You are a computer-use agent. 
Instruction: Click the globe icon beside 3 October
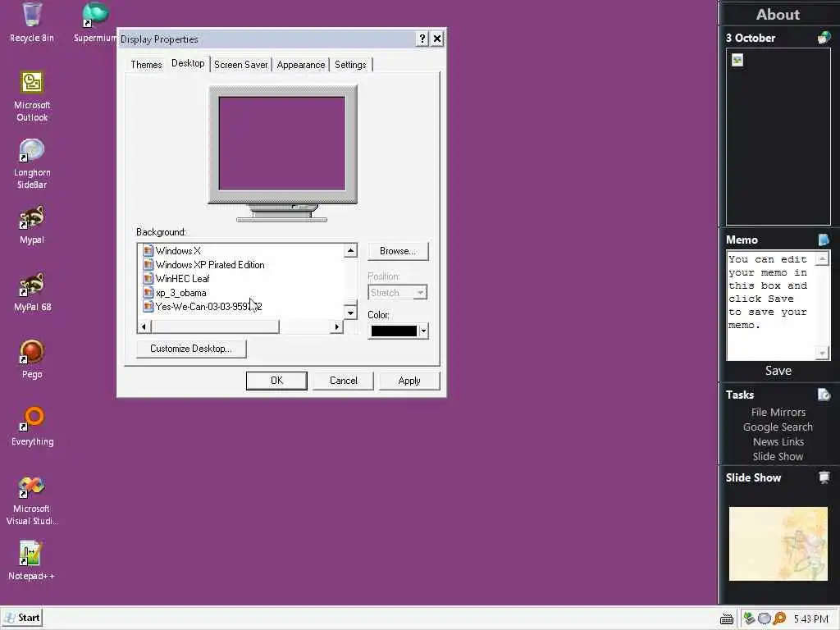(824, 38)
